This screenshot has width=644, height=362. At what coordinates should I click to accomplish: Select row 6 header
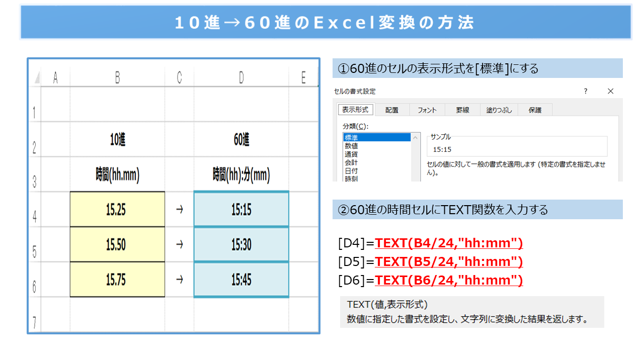(35, 280)
